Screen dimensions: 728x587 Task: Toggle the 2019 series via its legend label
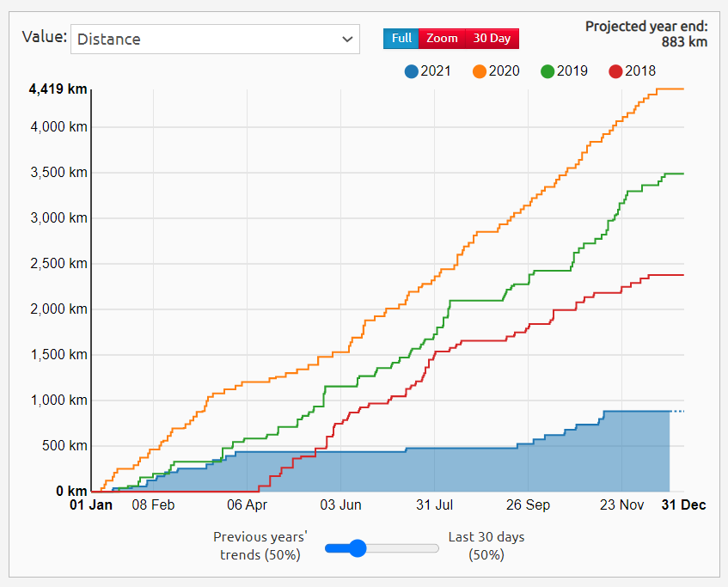tap(572, 71)
